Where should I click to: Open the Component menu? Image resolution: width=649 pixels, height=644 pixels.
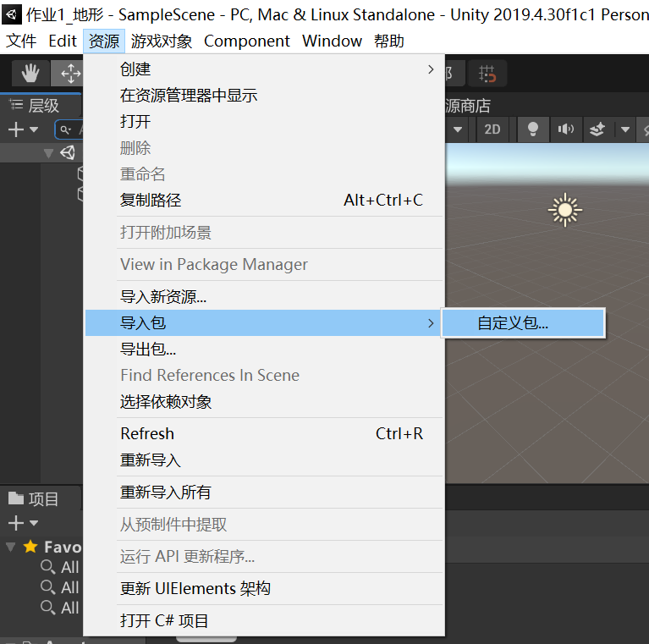[x=247, y=41]
